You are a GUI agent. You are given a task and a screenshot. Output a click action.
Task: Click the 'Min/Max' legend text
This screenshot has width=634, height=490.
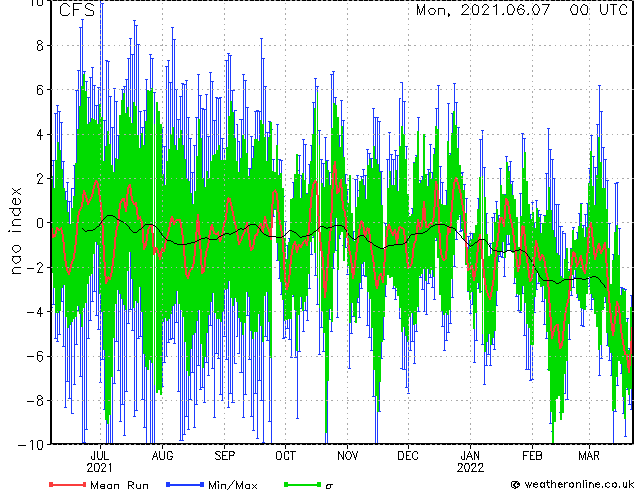[x=233, y=485]
